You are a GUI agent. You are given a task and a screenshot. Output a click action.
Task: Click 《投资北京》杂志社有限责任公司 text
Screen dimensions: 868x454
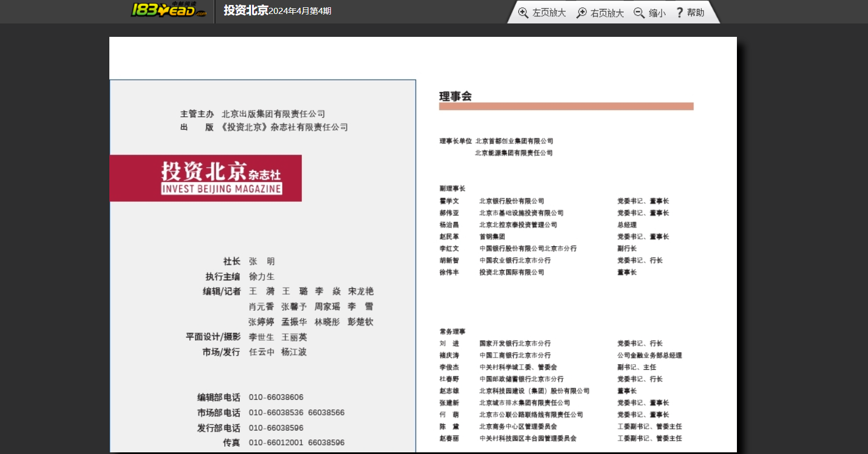[x=284, y=127]
